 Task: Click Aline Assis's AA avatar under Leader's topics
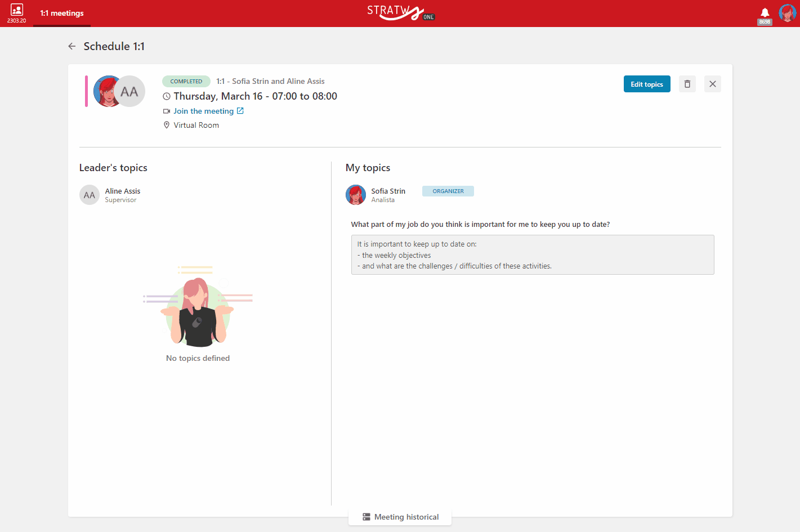tap(90, 195)
